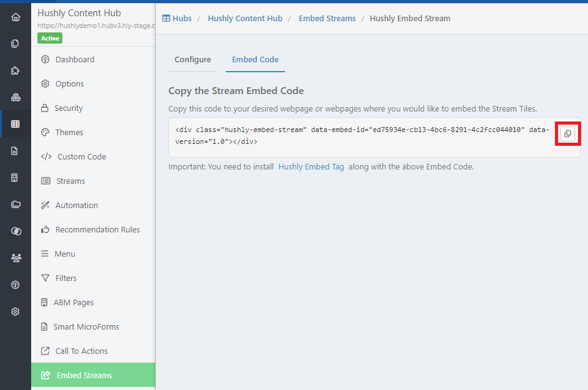Click the Hushly Embed Stream breadcrumb text
Image resolution: width=588 pixels, height=390 pixels.
pyautogui.click(x=410, y=18)
